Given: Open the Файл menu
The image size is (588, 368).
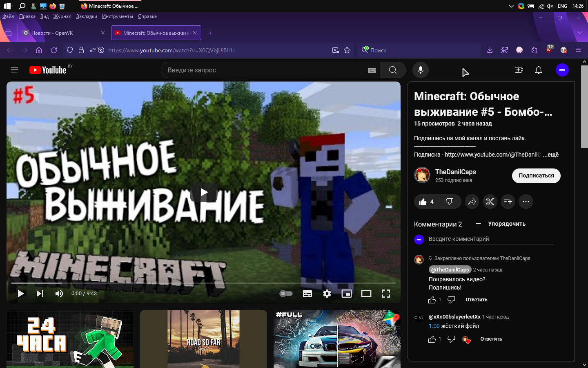Looking at the screenshot, I should coord(8,16).
